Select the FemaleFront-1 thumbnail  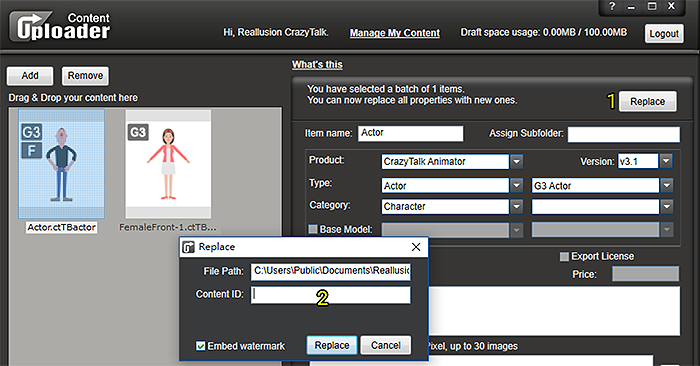pos(168,164)
